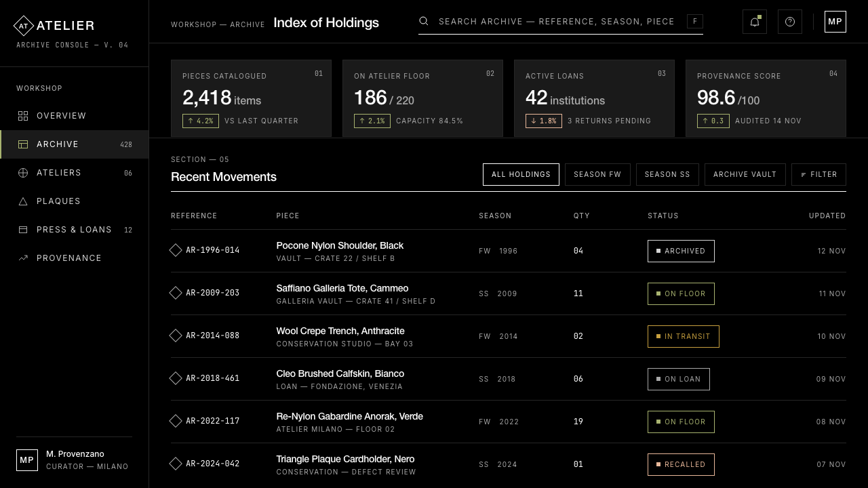
Task: Toggle the All Holdings filter
Action: [x=521, y=174]
